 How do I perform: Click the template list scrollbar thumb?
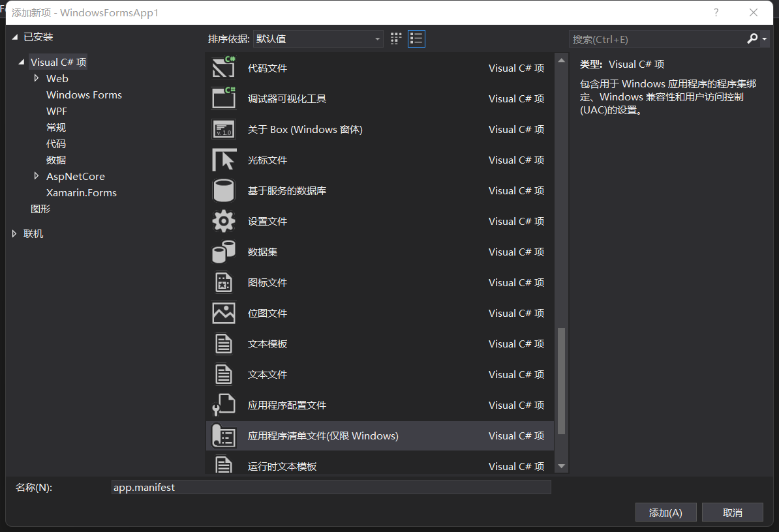(561, 381)
